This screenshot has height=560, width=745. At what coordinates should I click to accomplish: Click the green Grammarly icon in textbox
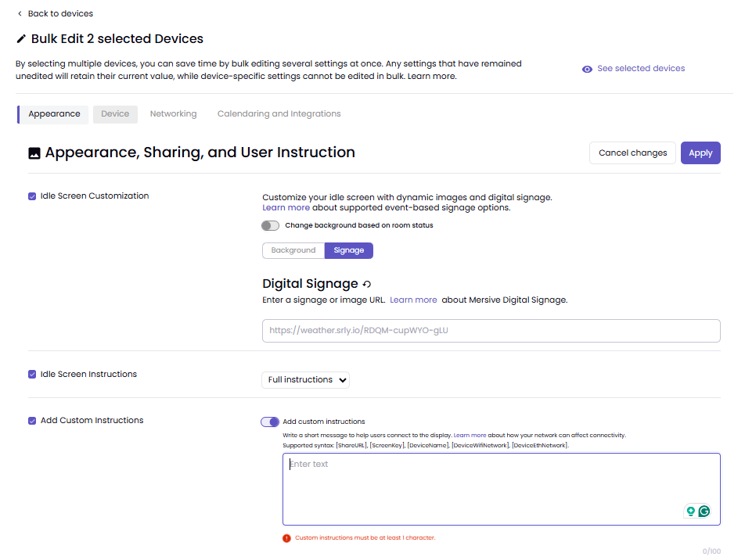point(704,511)
